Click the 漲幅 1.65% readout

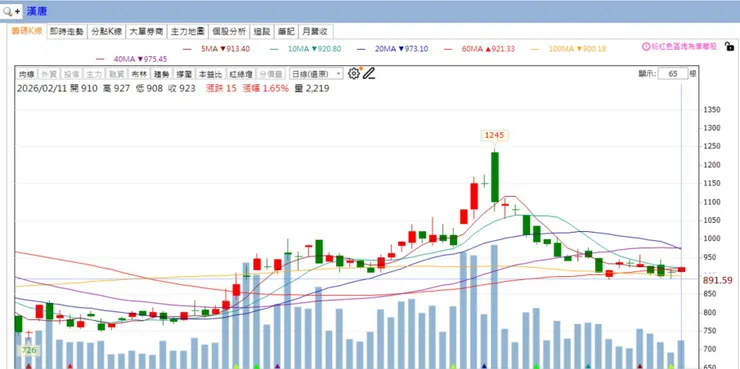click(266, 88)
